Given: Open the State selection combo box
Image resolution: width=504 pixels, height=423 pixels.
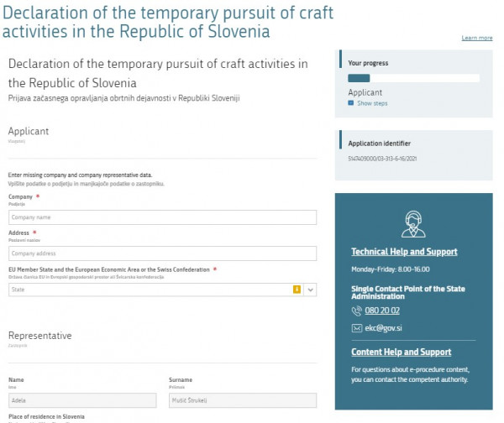Looking at the screenshot, I should [x=163, y=290].
